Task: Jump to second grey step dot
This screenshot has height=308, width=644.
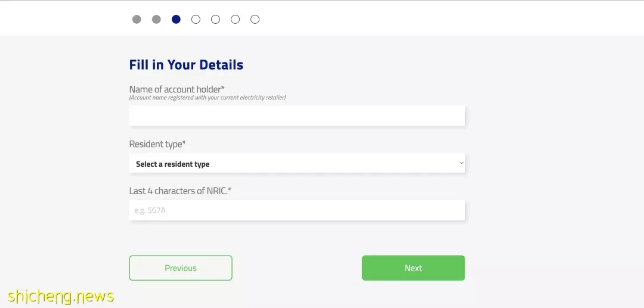Action: point(156,19)
